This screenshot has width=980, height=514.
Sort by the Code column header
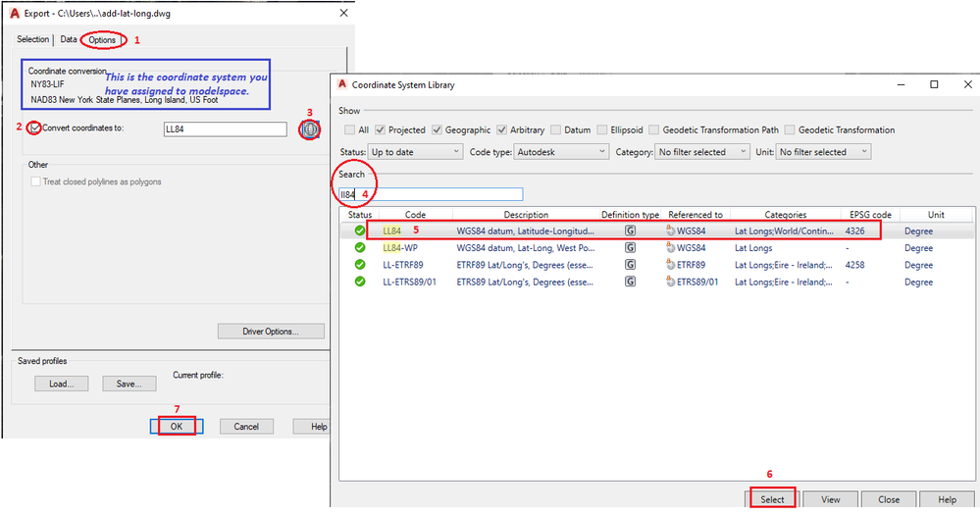coord(415,215)
